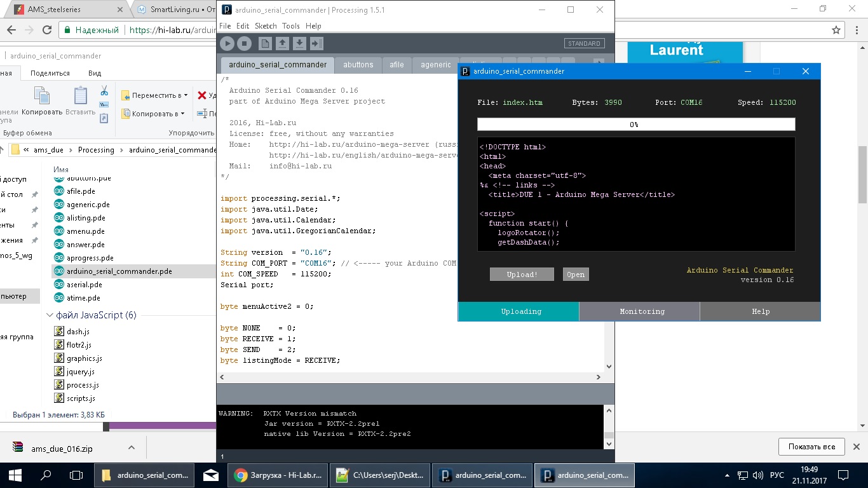The image size is (868, 488).
Task: Switch to the Monitoring tab
Action: pyautogui.click(x=642, y=311)
